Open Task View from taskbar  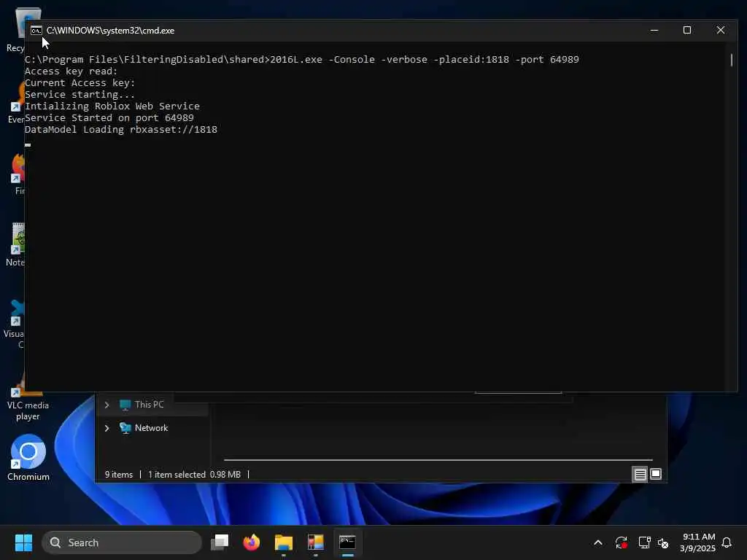click(x=220, y=542)
